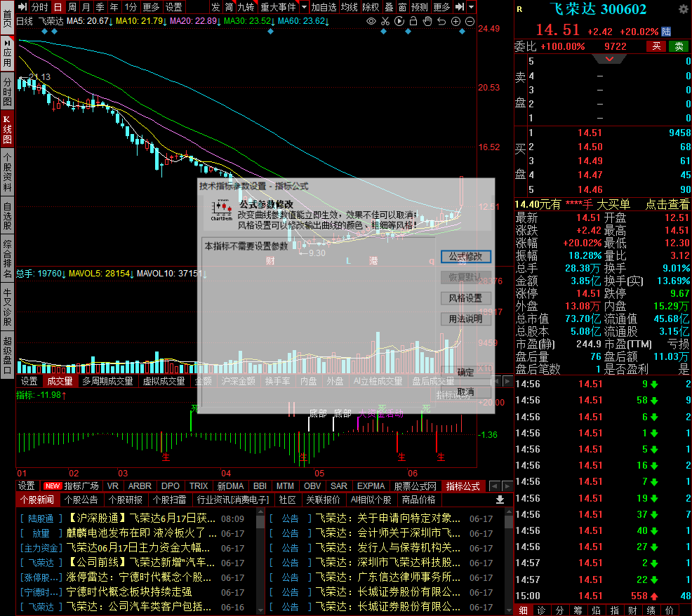Screen dimensions: 692x616
Task: Zoom out the K-line chart with minus icon
Action: pos(470,21)
